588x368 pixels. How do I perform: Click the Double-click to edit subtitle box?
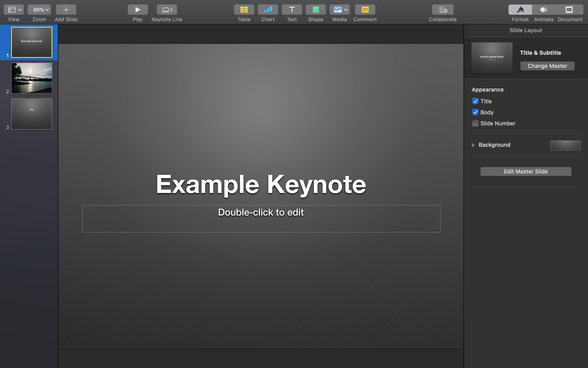(261, 218)
